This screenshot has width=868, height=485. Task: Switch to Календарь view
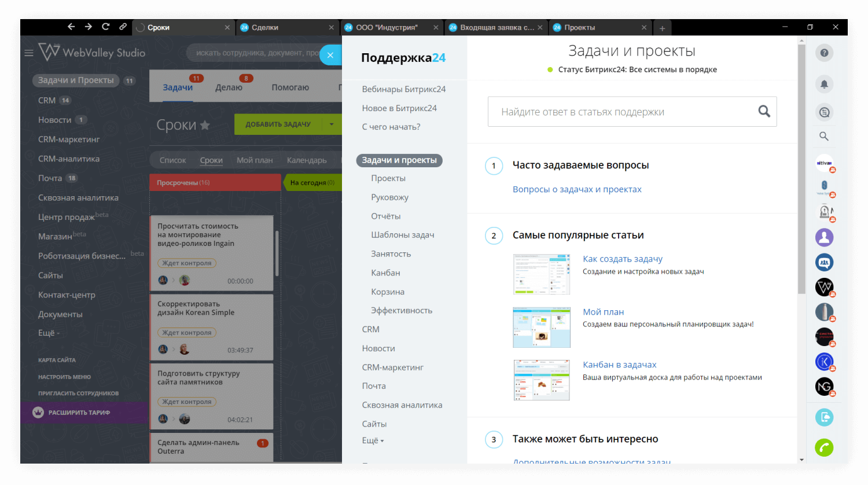point(307,160)
